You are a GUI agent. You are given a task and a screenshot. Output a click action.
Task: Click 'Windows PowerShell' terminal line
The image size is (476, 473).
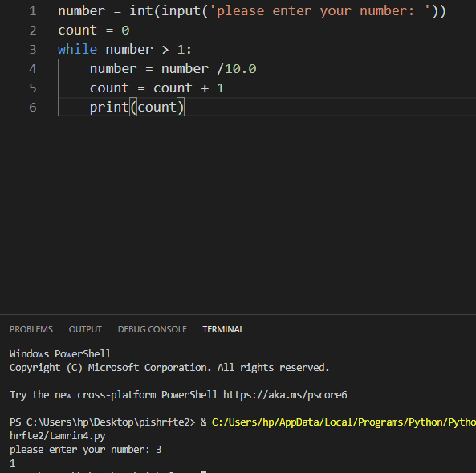coord(60,354)
